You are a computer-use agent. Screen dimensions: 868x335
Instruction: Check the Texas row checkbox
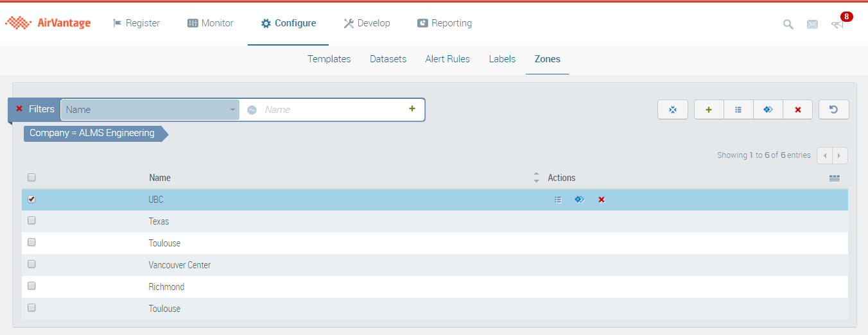pos(31,221)
